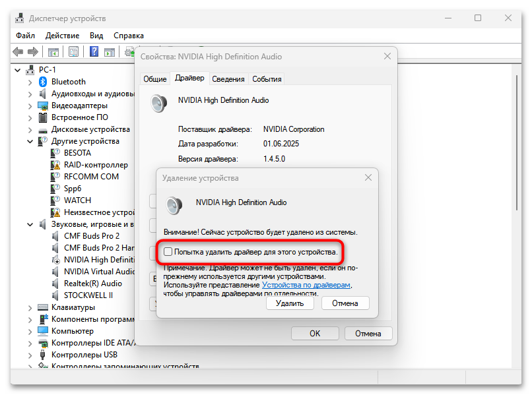Image resolution: width=532 pixels, height=395 pixels.
Task: Click the Show/Hide console tree toolbar icon
Action: (53, 51)
